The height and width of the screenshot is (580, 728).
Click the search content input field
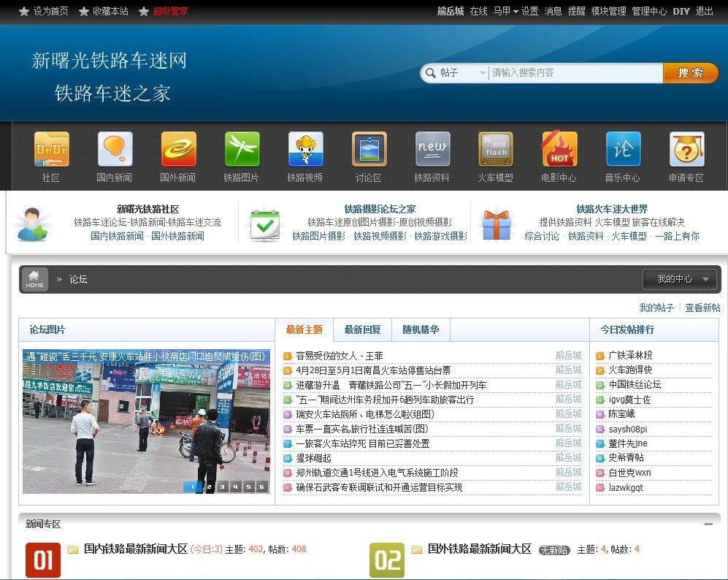click(x=574, y=73)
